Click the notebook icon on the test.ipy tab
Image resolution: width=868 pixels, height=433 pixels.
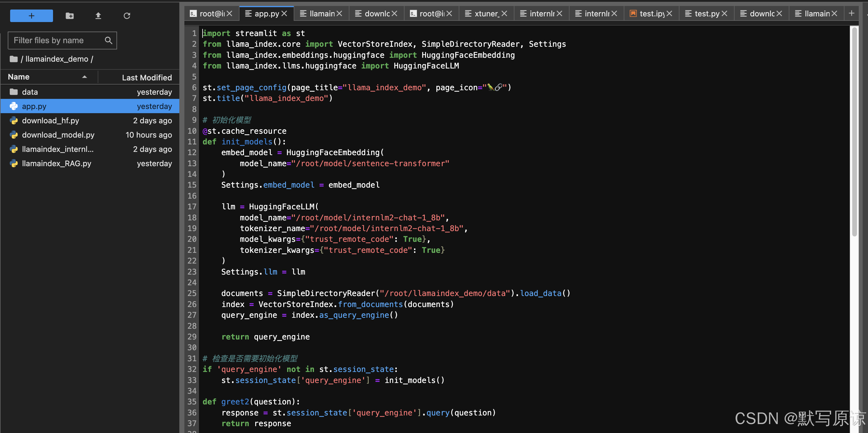coord(633,13)
